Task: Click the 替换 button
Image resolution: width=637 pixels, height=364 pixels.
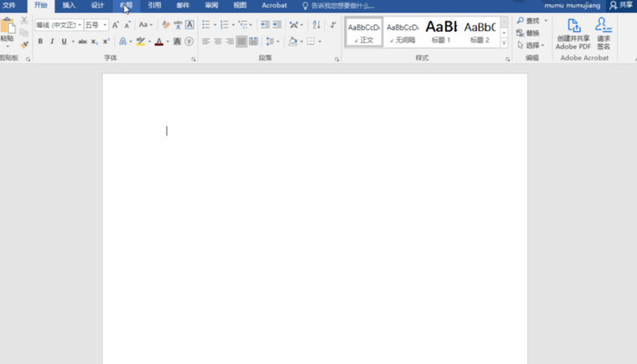Action: click(x=531, y=33)
